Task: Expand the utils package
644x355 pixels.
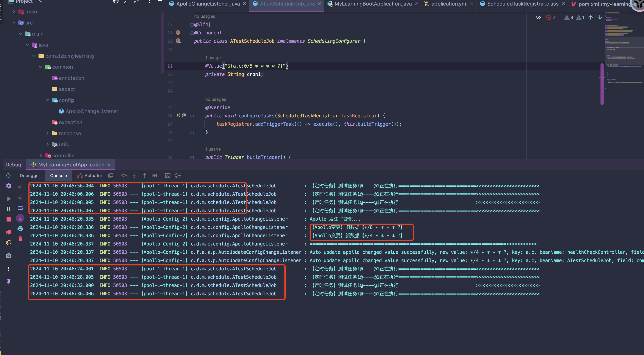Action: coord(47,144)
